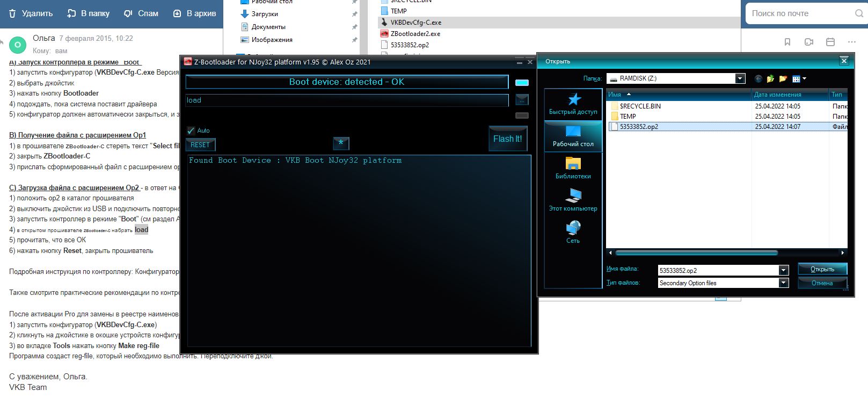The image size is (868, 419).
Task: Click В архив in the mail toolbar
Action: tap(194, 13)
